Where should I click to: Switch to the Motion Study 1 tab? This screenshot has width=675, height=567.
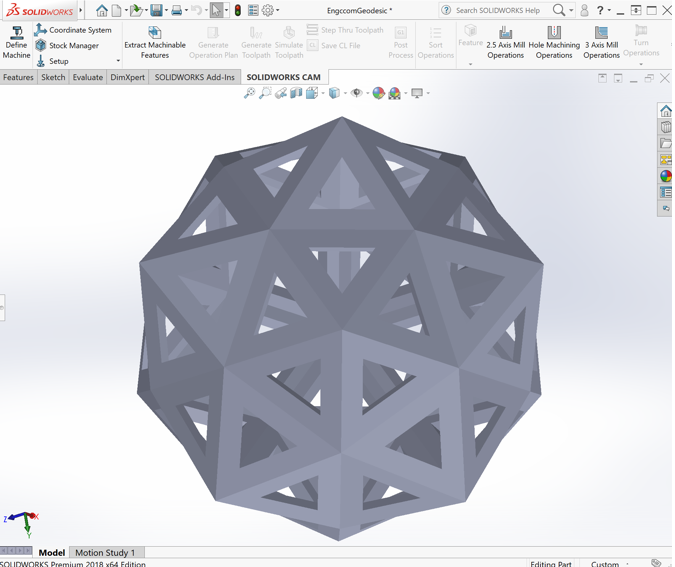coord(105,552)
